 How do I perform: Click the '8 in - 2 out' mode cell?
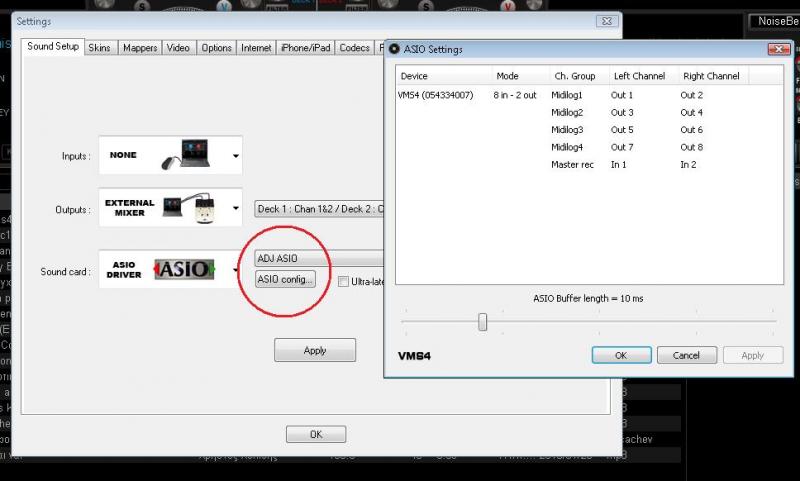tap(515, 95)
